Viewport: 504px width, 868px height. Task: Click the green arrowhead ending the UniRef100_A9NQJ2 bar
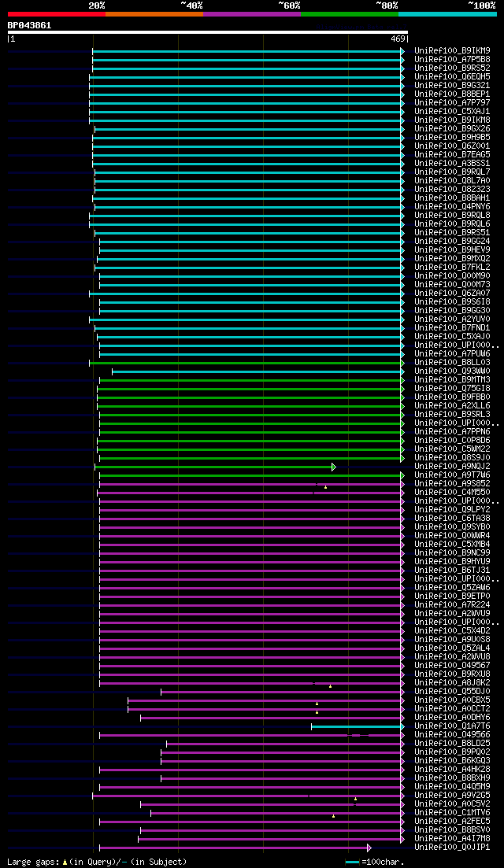click(334, 467)
